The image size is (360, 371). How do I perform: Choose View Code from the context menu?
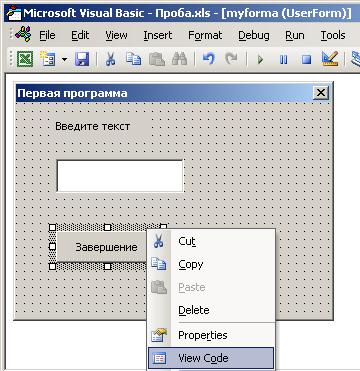211,358
